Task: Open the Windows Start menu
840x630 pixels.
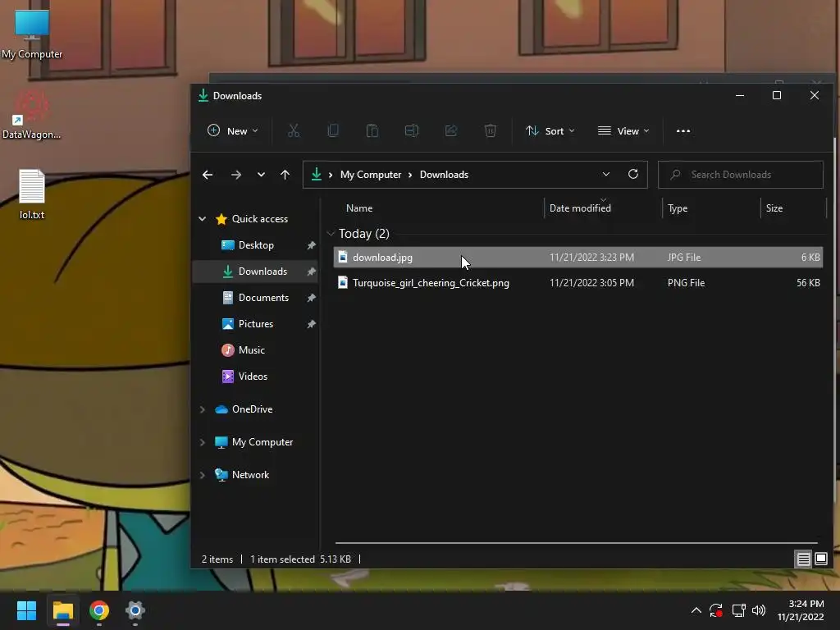Action: [x=26, y=610]
